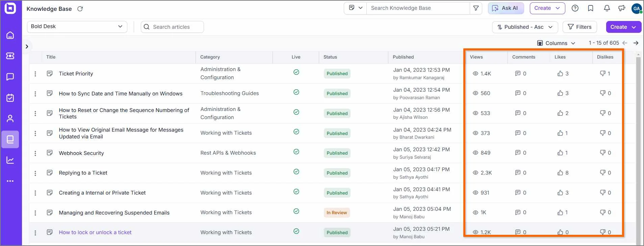Open the Reports chart icon in sidebar
This screenshot has width=644, height=246.
click(10, 160)
